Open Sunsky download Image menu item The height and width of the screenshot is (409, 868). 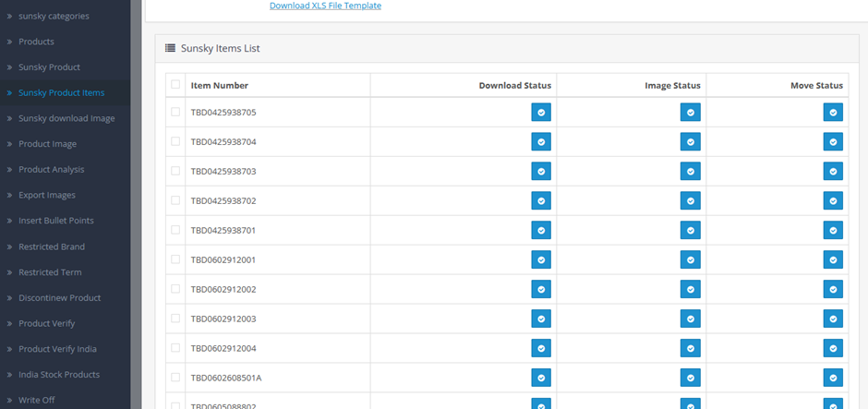tap(66, 118)
